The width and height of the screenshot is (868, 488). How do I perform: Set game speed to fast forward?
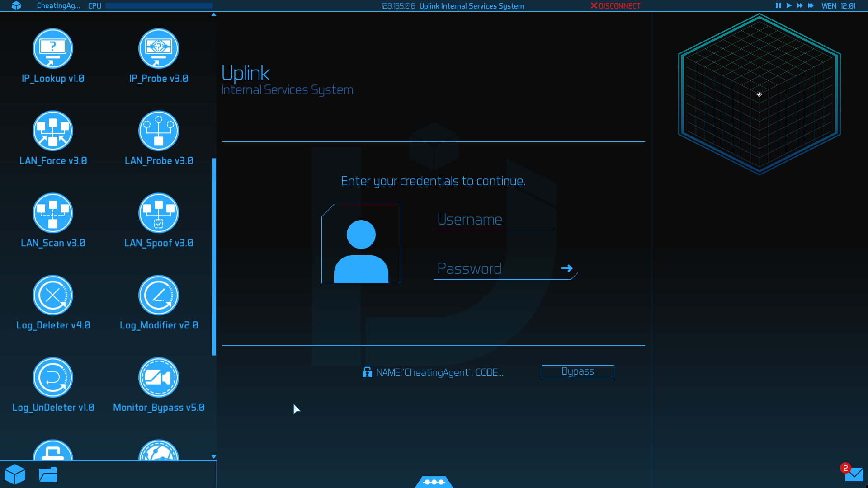[x=800, y=5]
